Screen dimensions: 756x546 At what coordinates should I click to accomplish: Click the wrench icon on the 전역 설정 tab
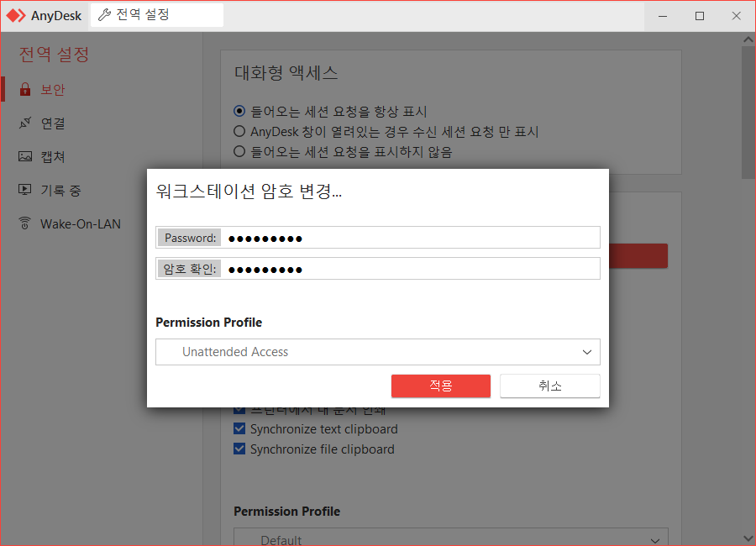(105, 15)
